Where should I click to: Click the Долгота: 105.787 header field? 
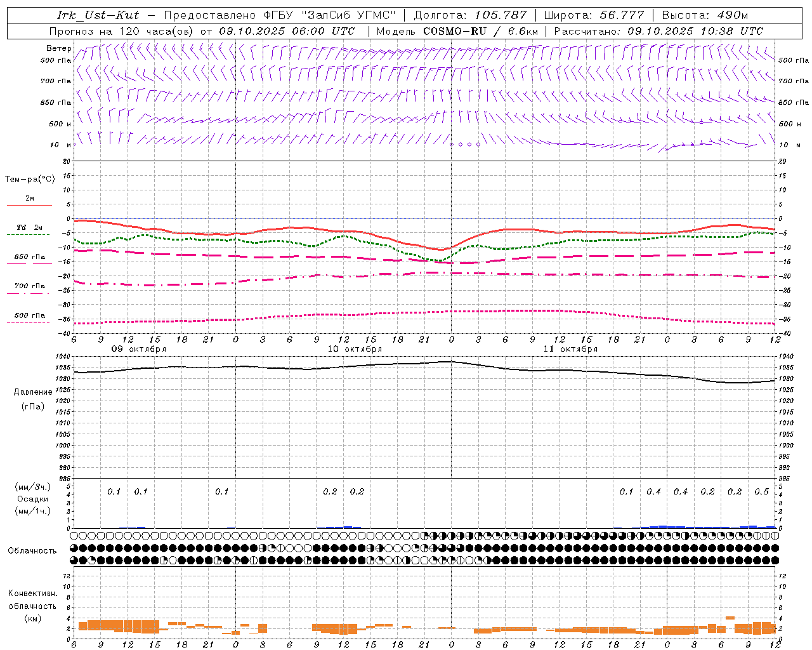pos(470,15)
